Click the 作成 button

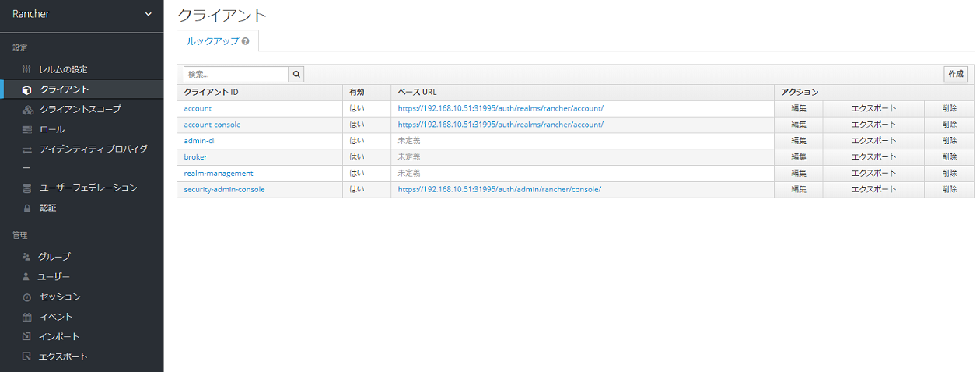956,74
